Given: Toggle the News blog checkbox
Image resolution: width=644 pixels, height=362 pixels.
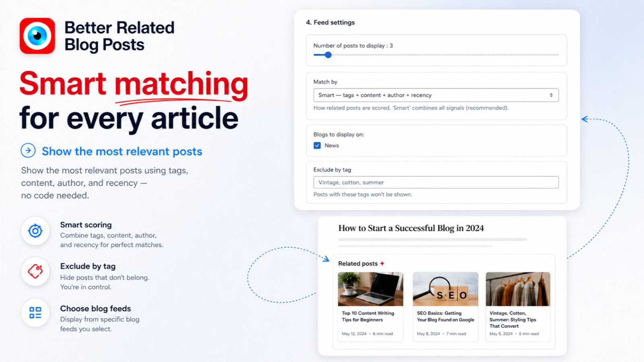Looking at the screenshot, I should (x=317, y=146).
